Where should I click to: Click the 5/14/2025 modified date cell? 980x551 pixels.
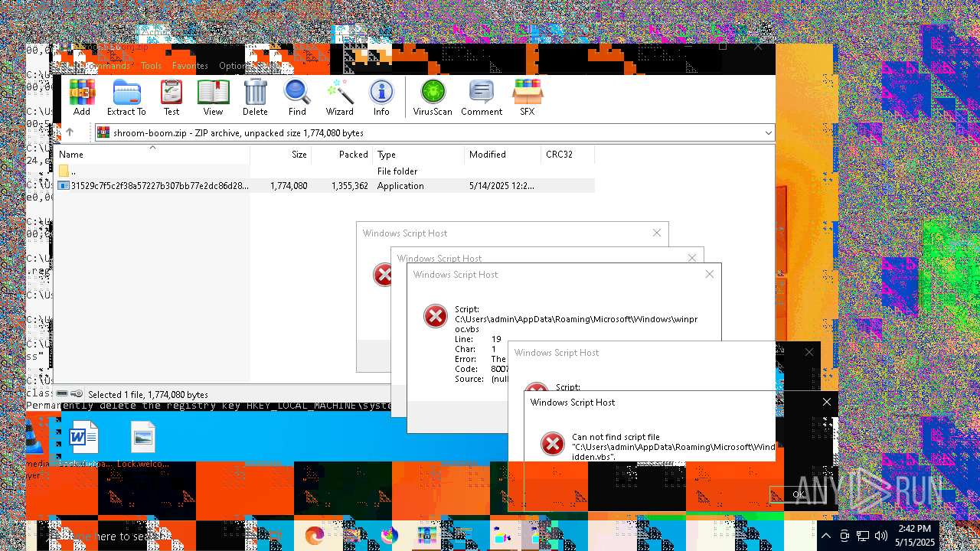click(501, 186)
